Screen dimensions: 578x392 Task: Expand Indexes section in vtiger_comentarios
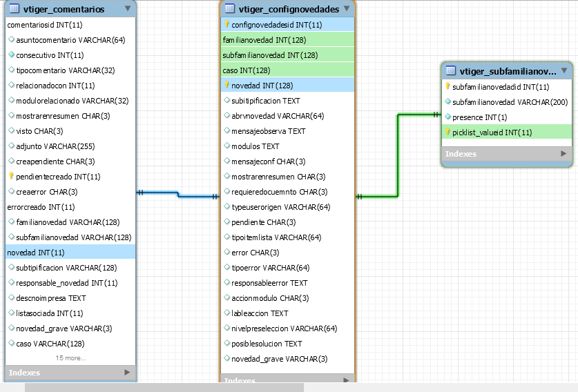[x=127, y=373]
